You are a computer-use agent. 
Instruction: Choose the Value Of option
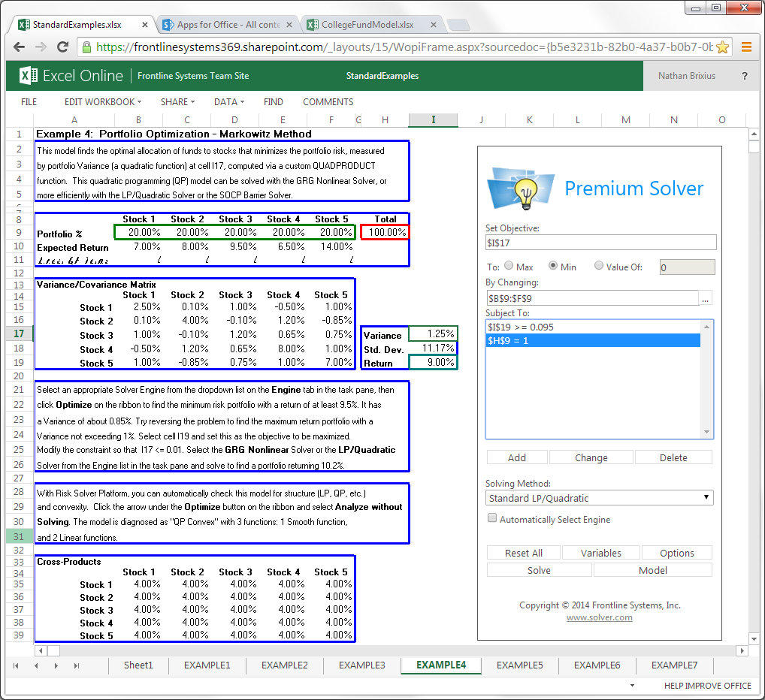point(599,267)
